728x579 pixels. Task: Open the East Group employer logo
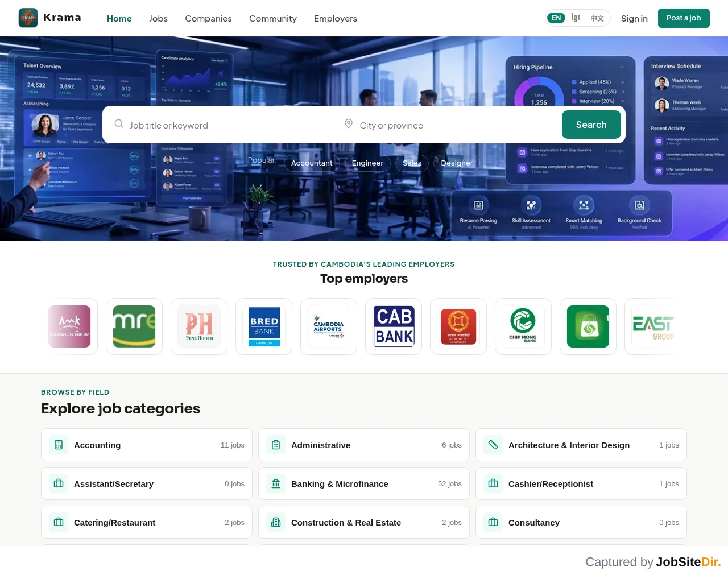pyautogui.click(x=653, y=326)
